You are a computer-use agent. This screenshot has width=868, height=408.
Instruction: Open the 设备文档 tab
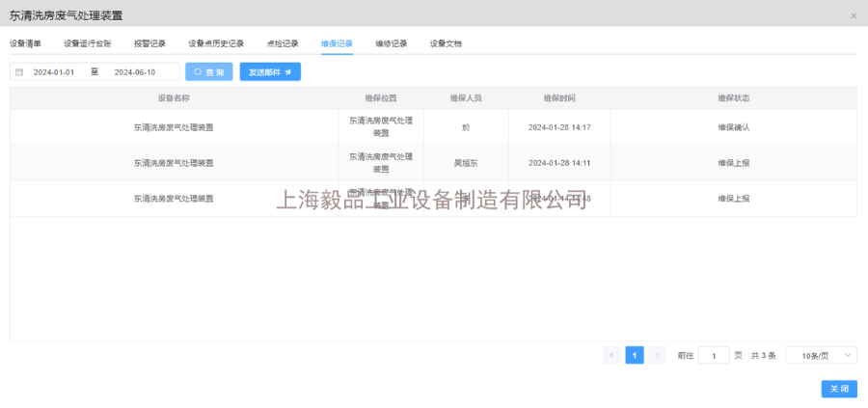click(x=446, y=43)
